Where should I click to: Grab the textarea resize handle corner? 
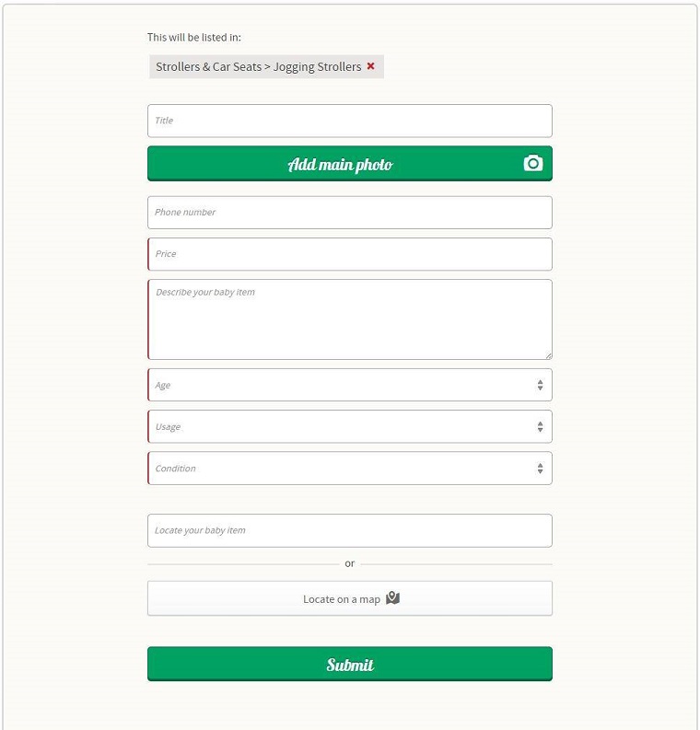pos(549,355)
